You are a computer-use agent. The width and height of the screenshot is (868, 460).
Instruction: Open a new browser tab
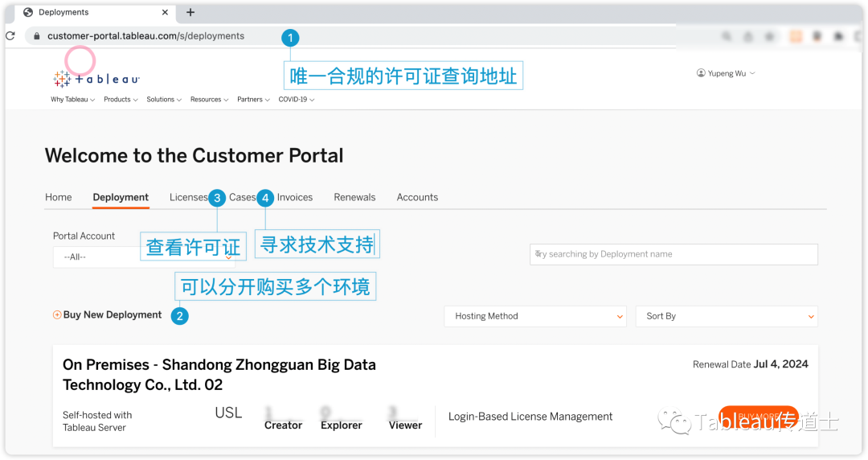190,12
